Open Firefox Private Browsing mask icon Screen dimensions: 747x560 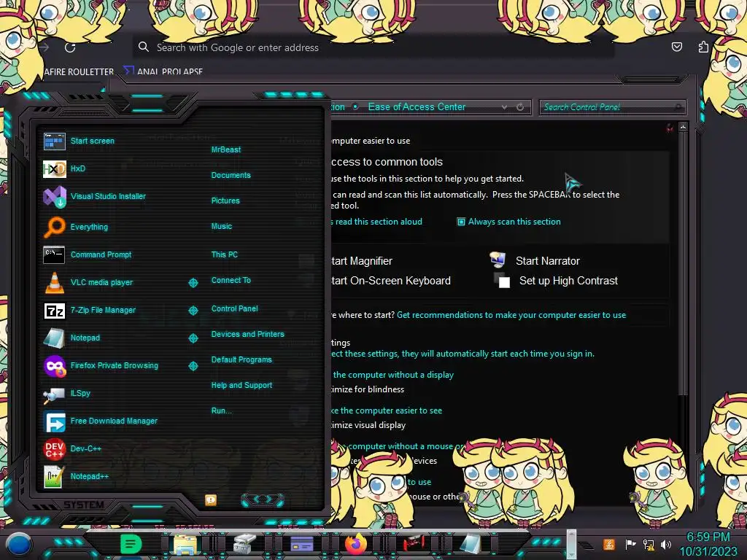click(54, 366)
